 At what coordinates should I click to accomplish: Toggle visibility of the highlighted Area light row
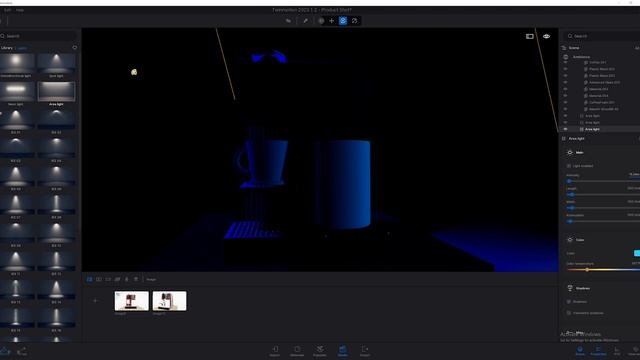(565, 129)
